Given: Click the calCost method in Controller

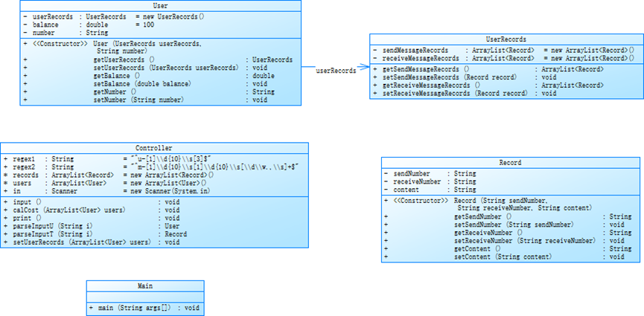Looking at the screenshot, I should pos(91,210).
